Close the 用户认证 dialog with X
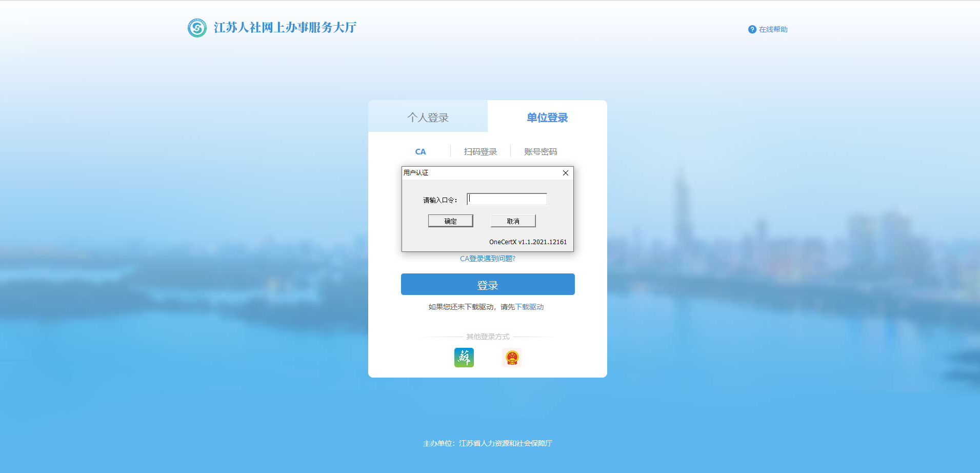This screenshot has height=473, width=980. coord(566,173)
